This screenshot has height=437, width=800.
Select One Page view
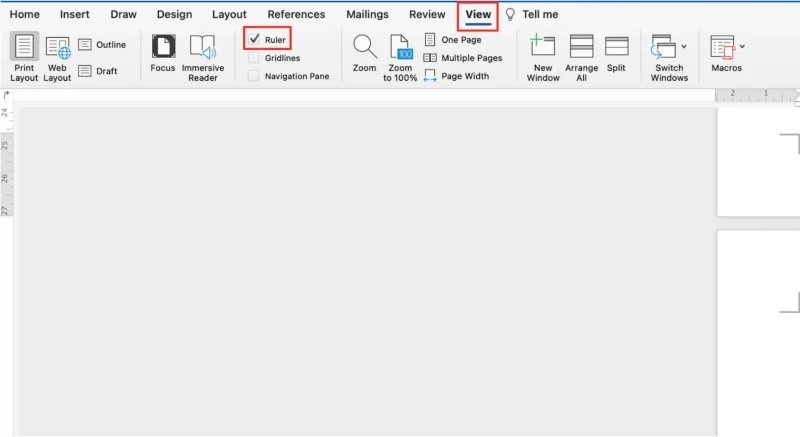coord(453,39)
